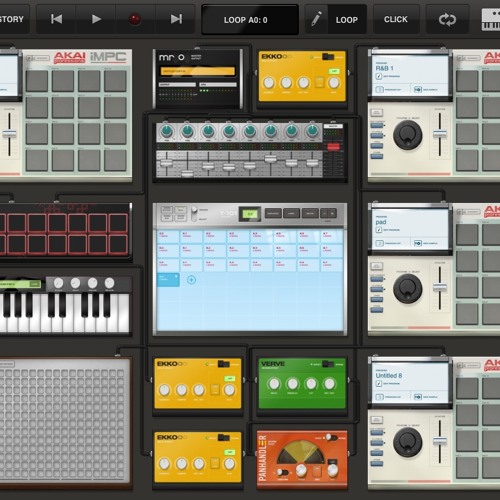Select the first clip cell in the T-101 top row
This screenshot has width=500, height=500.
point(168,236)
